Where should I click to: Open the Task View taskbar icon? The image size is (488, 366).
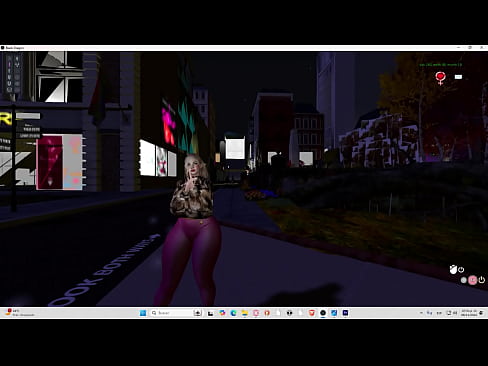(x=210, y=313)
